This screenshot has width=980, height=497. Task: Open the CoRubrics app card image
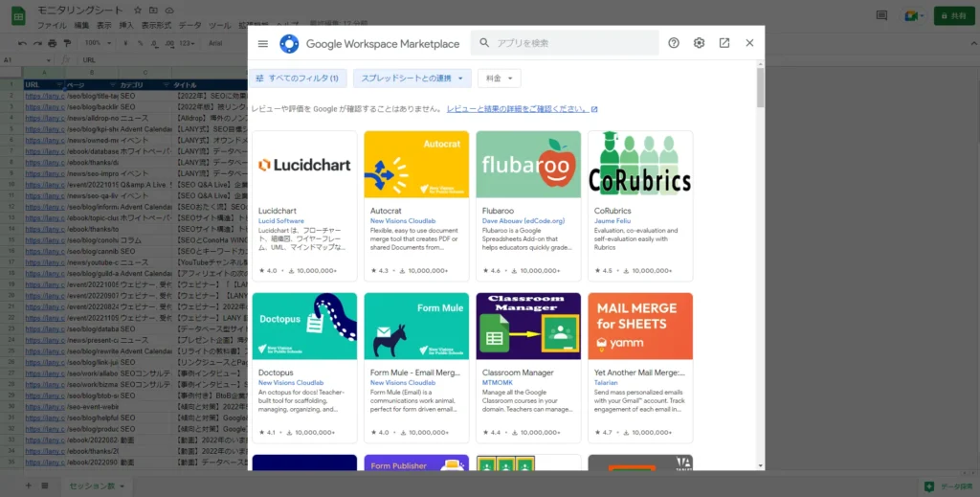point(640,165)
